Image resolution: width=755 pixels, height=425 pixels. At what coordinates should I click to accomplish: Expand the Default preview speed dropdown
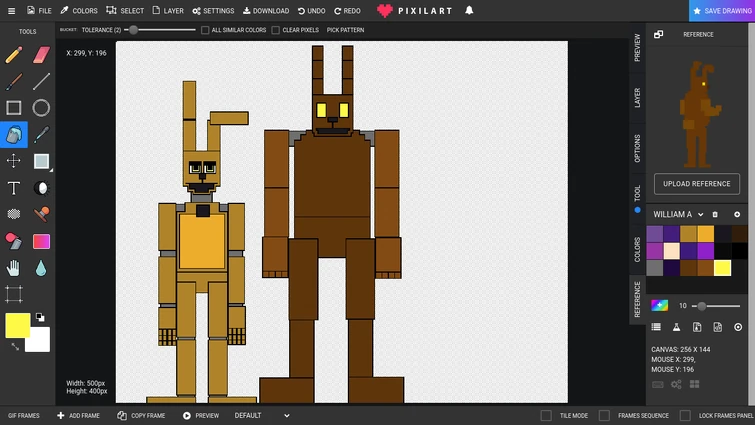point(262,415)
